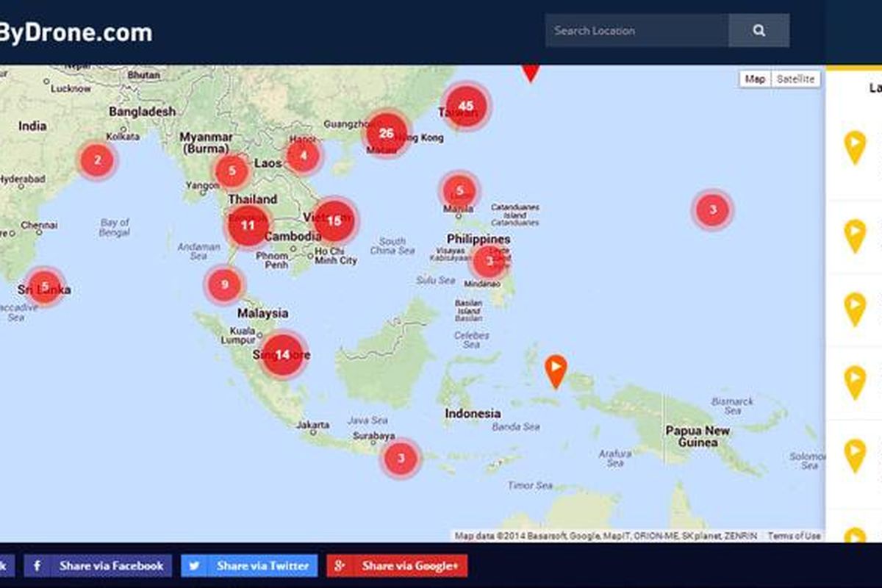Open the cluster of 3 south of Surabaya
This screenshot has width=882, height=588.
401,459
